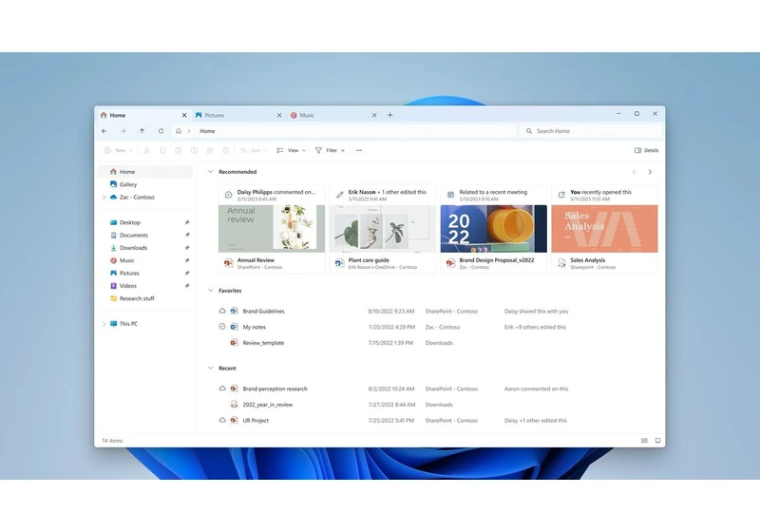Select the Home tab
Screen dimensions: 760x532
point(144,115)
